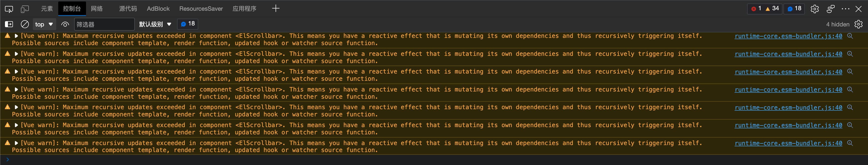The height and width of the screenshot is (165, 868).
Task: Open the top context dropdown
Action: pyautogui.click(x=44, y=24)
